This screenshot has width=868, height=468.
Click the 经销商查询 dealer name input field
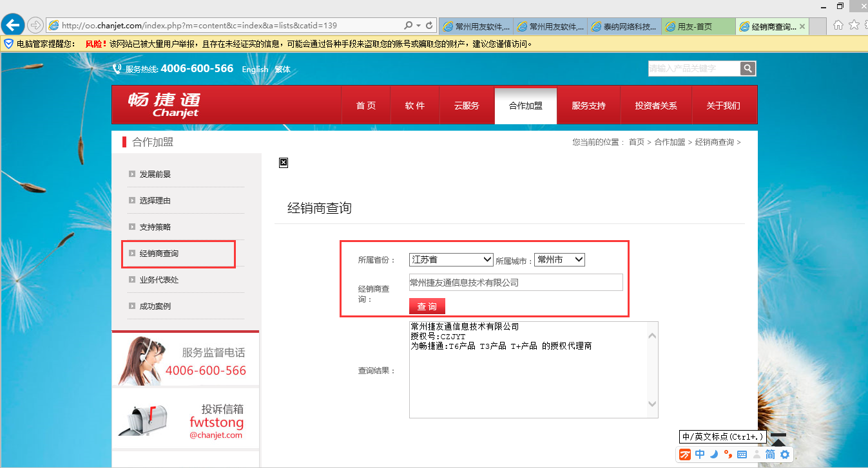[x=516, y=283]
